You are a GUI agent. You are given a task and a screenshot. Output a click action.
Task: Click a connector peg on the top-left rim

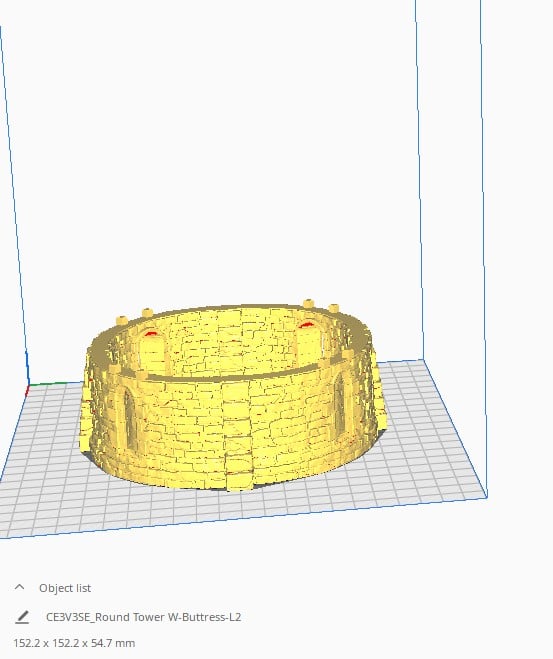(x=147, y=313)
